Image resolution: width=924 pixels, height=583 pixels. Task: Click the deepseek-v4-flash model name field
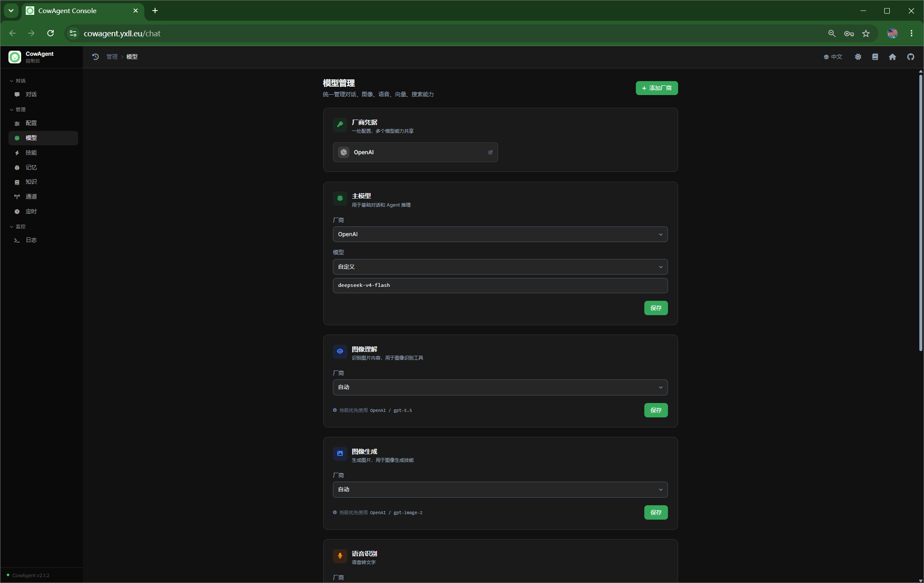pos(500,286)
